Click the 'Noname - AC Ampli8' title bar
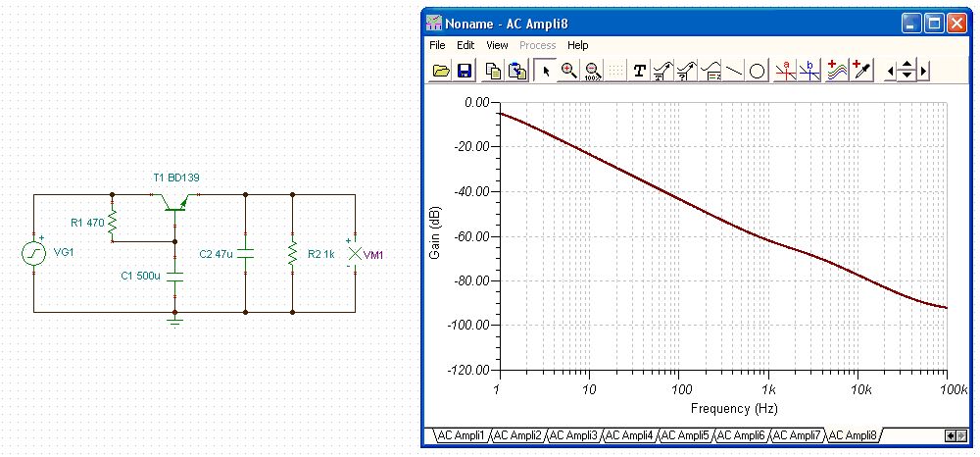 click(x=662, y=25)
